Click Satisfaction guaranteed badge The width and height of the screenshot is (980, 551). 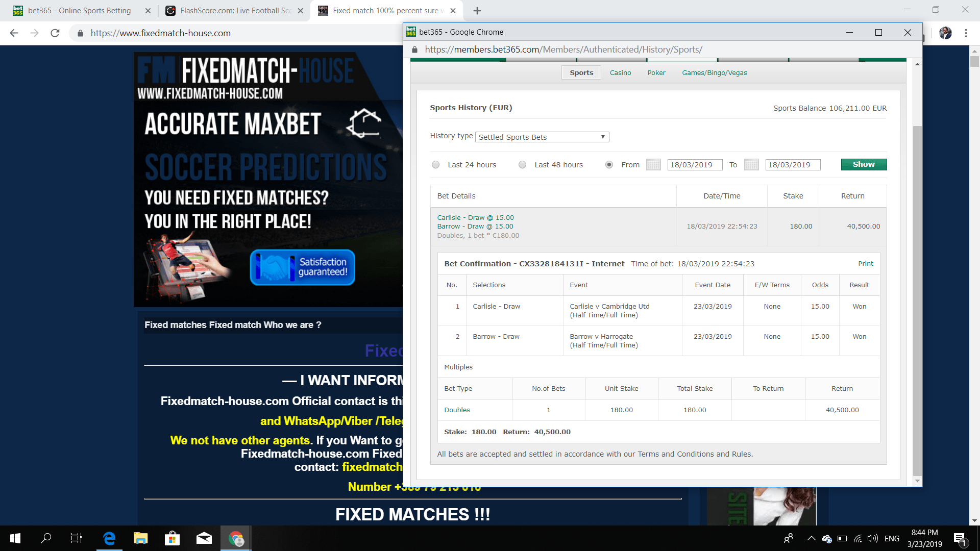click(x=302, y=267)
